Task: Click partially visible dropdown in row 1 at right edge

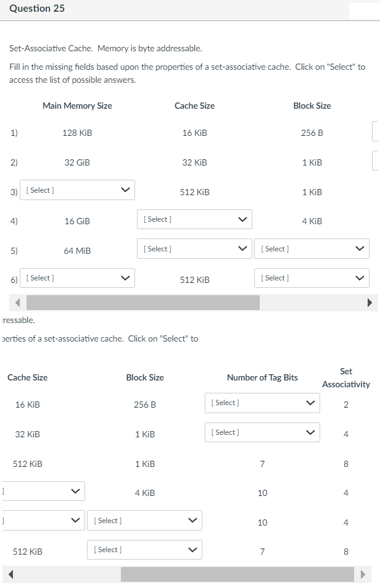Action: click(376, 131)
